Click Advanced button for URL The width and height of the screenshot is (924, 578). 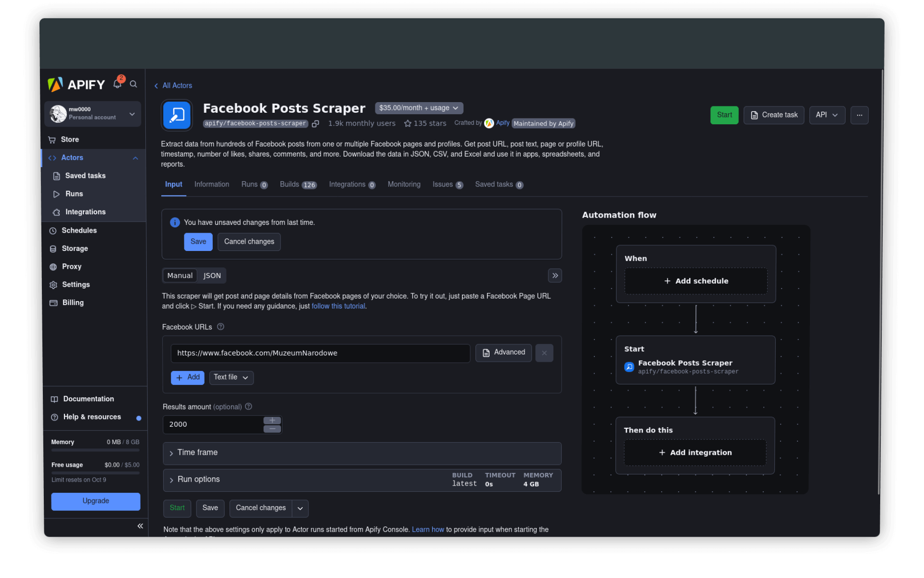pos(503,353)
